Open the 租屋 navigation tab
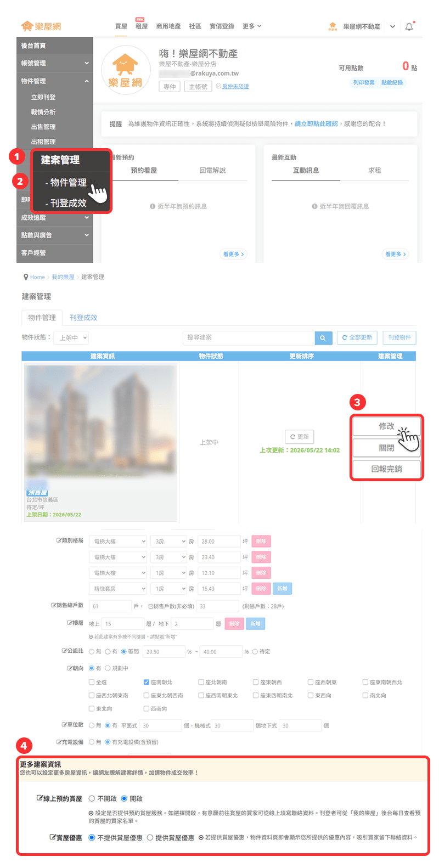439x868 pixels. (x=142, y=26)
